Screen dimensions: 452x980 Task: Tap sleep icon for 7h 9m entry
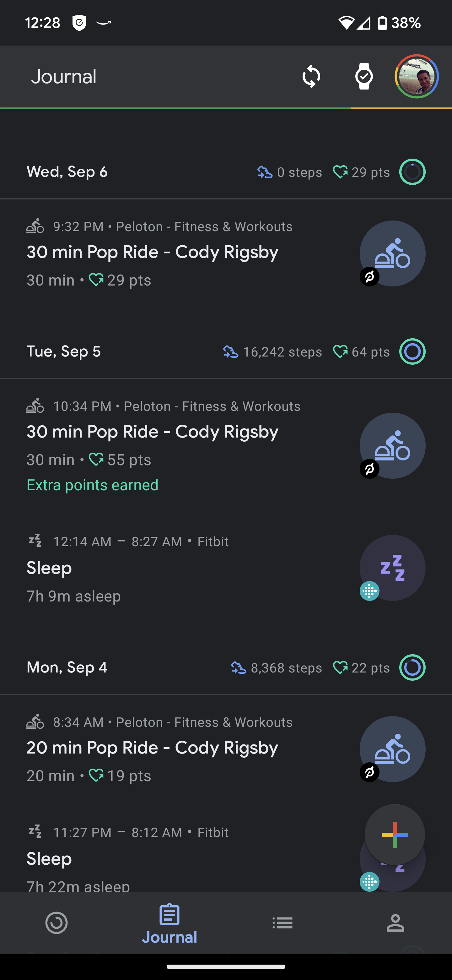[392, 568]
